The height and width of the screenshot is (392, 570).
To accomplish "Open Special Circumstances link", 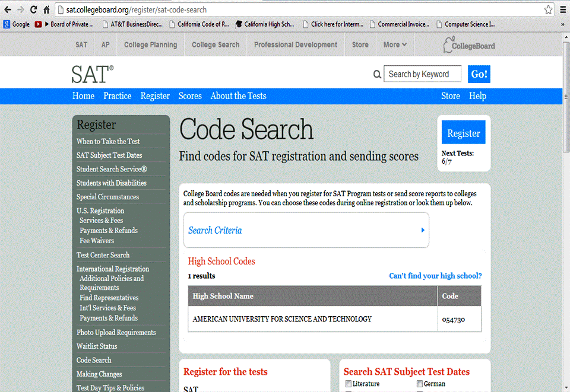I will tap(107, 197).
